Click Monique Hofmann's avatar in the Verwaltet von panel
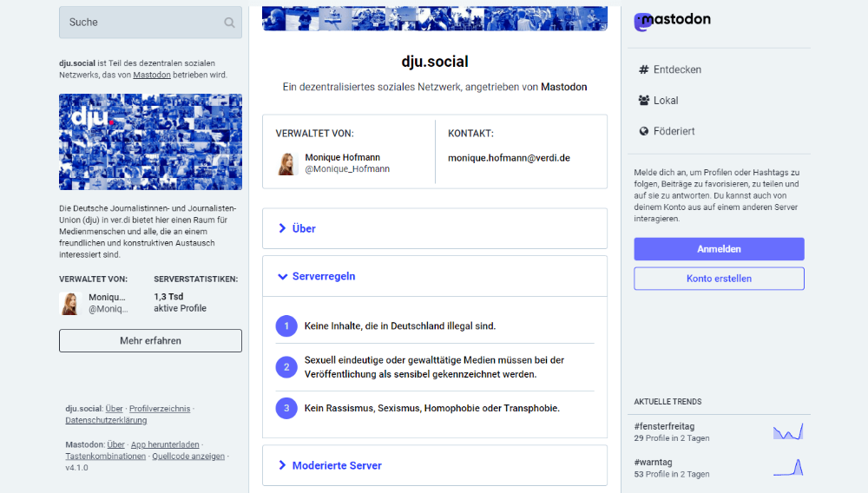 (x=286, y=164)
